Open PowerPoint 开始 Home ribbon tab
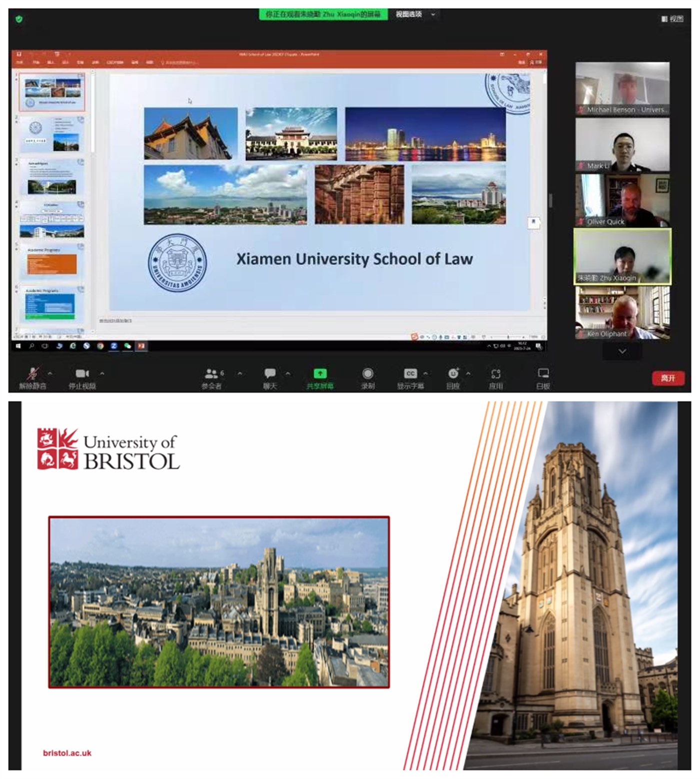This screenshot has width=700, height=779. (36, 63)
